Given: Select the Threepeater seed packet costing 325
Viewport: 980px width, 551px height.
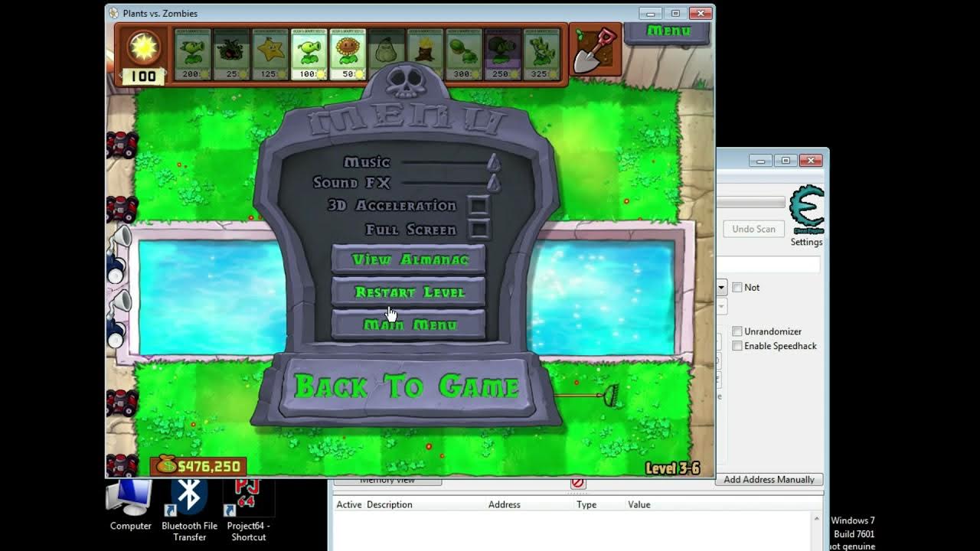Looking at the screenshot, I should [541, 54].
